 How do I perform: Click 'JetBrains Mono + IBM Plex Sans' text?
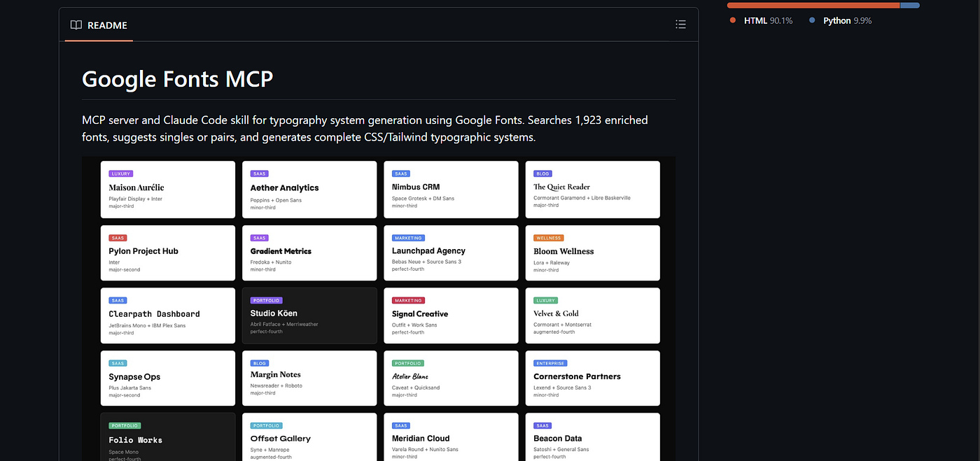[x=147, y=325]
